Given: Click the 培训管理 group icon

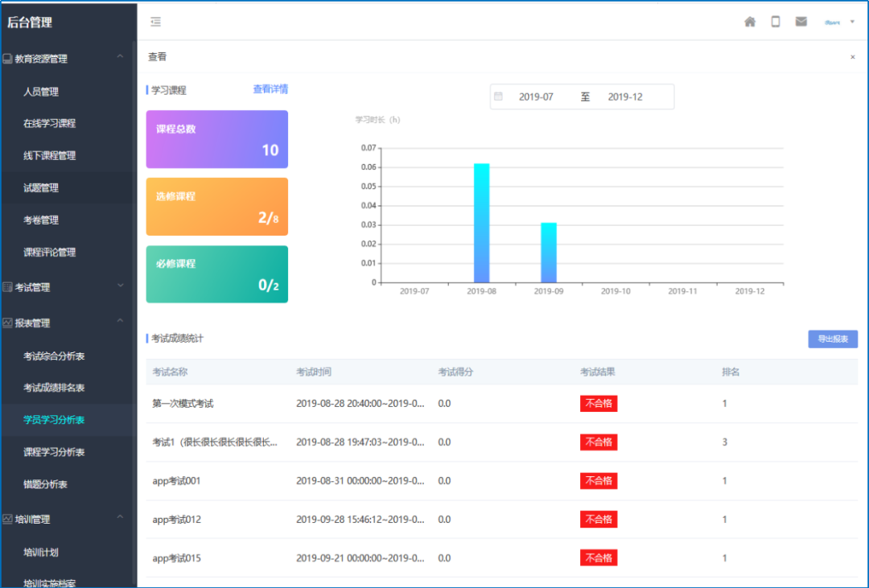Looking at the screenshot, I should 7,520.
